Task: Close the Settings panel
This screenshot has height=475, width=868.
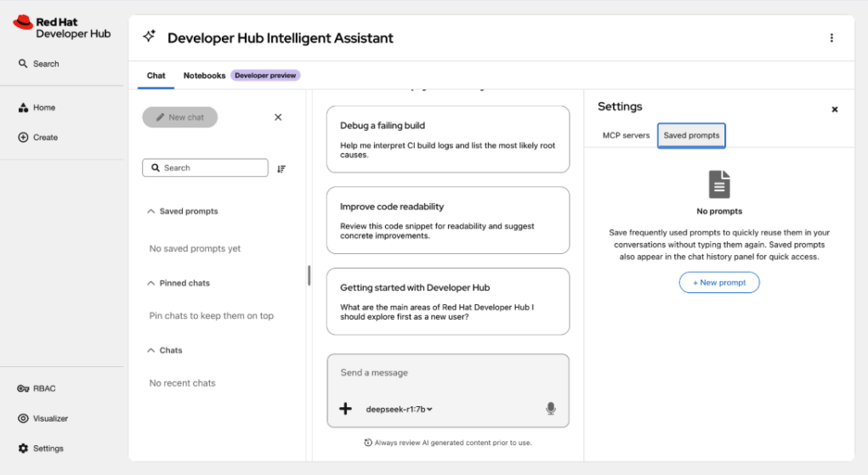Action: [x=835, y=110]
